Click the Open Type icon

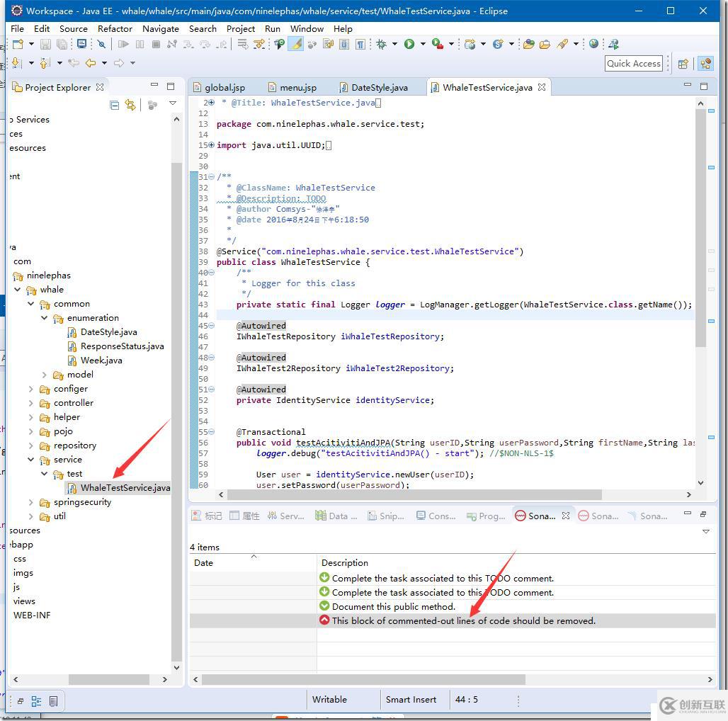(x=528, y=44)
